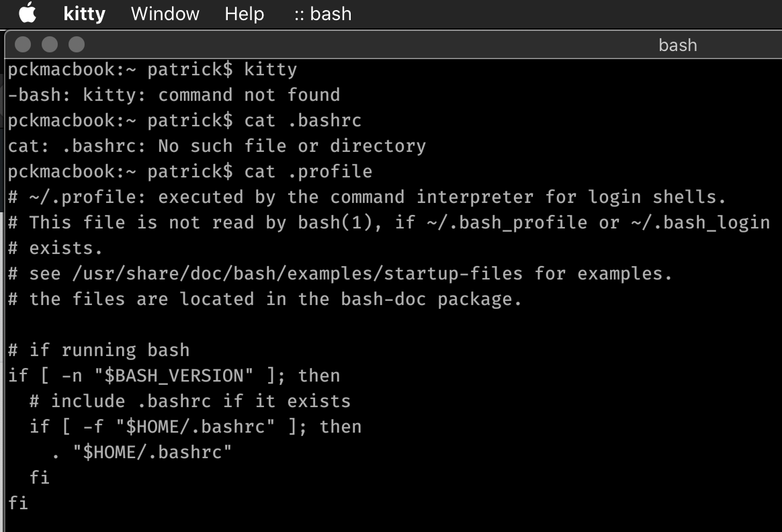Click the bash window title
Screen dimensions: 782x532
(677, 45)
